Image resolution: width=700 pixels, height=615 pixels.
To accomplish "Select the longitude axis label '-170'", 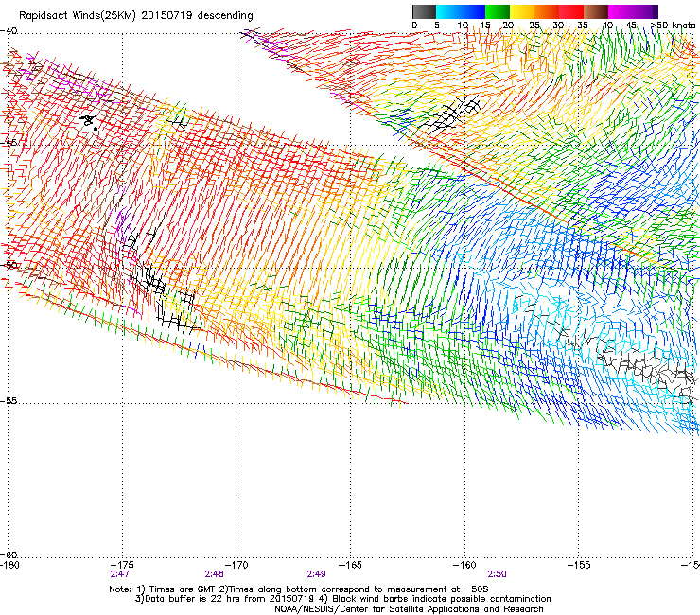I will (236, 565).
